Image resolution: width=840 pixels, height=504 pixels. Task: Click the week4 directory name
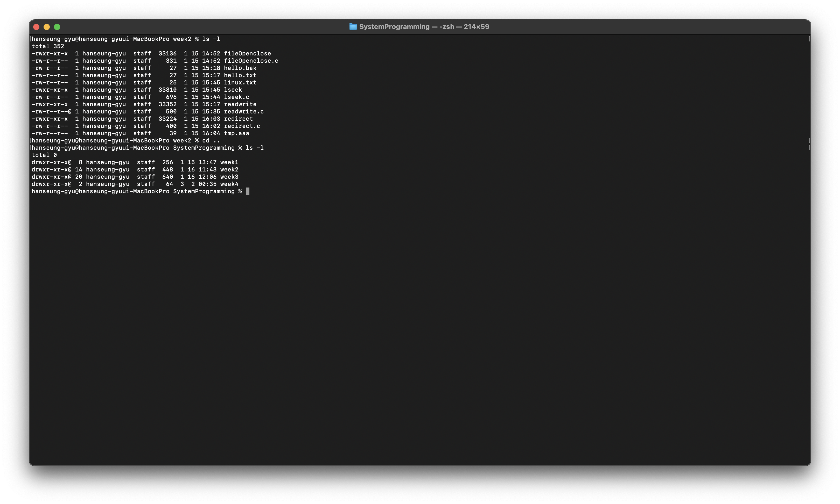point(229,184)
